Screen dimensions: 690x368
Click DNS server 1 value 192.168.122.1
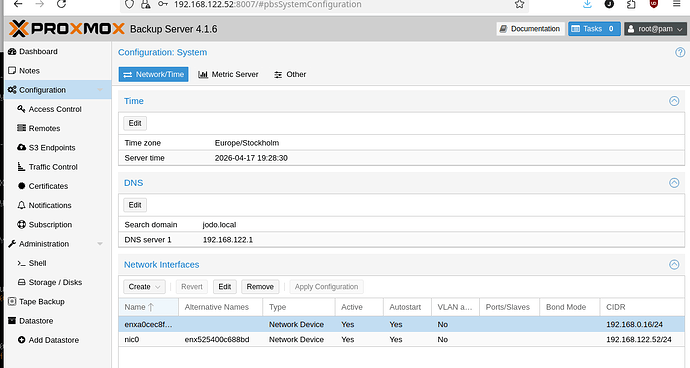pyautogui.click(x=228, y=240)
